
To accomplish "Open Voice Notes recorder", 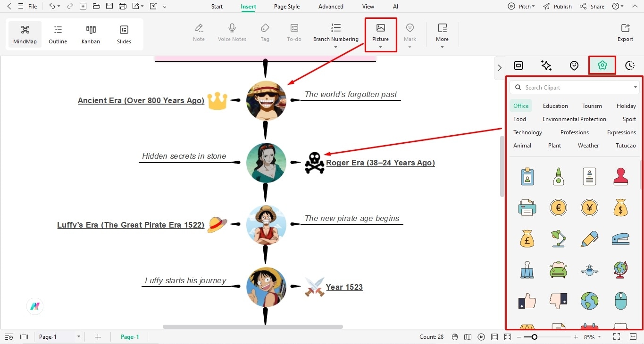I will 232,33.
